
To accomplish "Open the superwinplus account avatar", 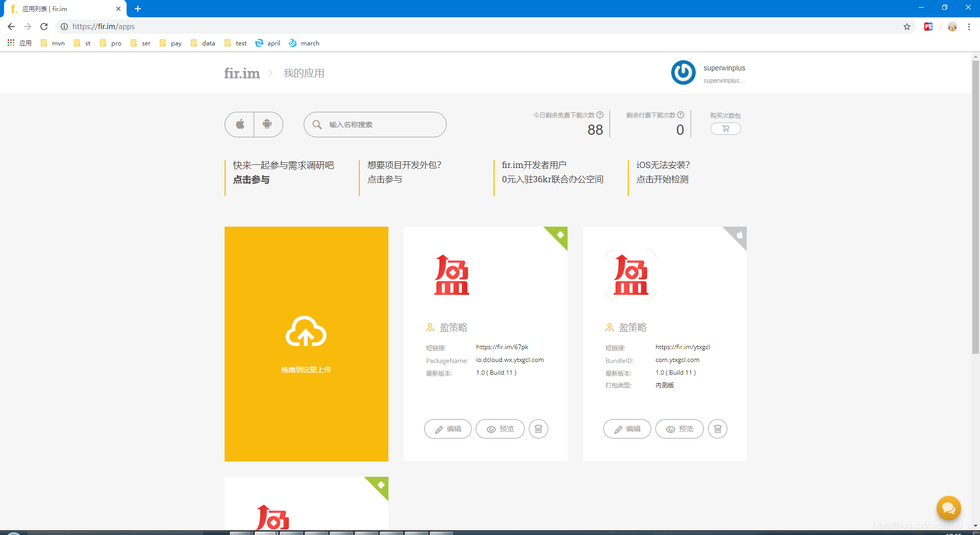I will click(683, 72).
